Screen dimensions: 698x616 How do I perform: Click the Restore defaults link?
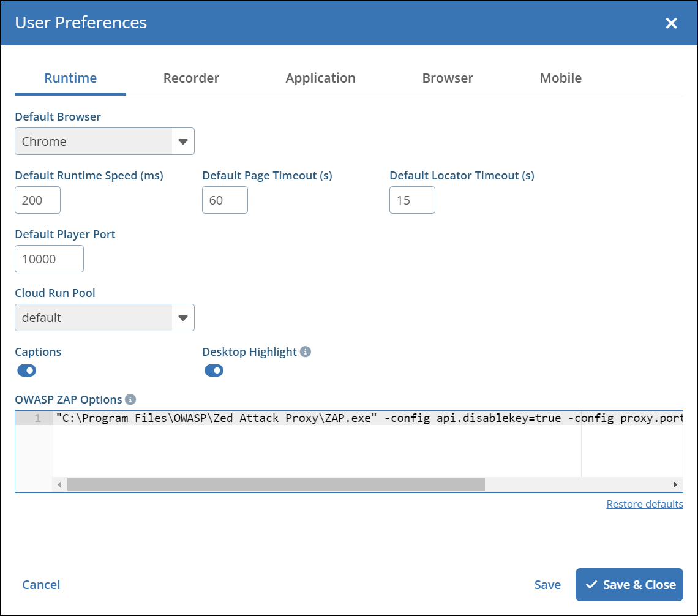click(644, 504)
